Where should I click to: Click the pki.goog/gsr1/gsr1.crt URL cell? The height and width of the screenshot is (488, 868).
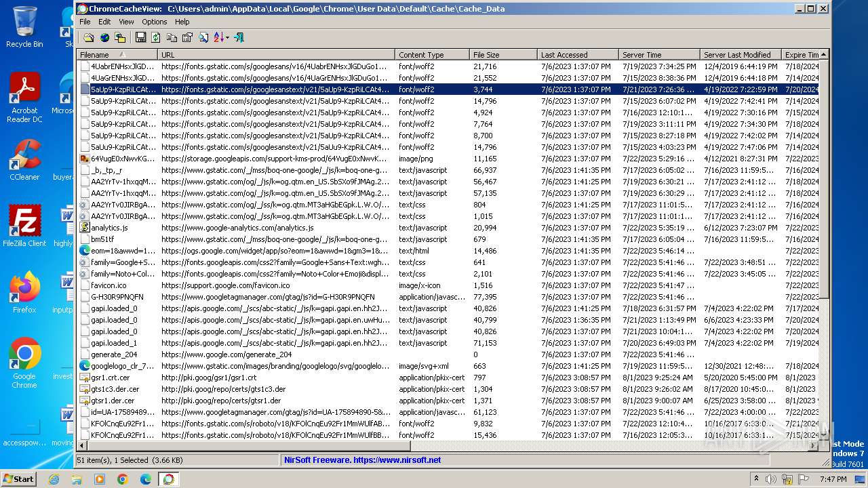tap(209, 378)
